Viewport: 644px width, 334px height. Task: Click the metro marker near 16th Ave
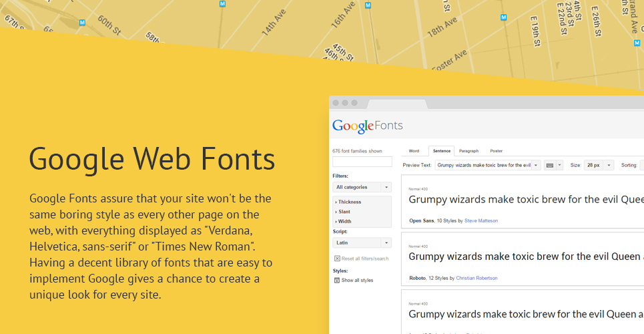pos(368,5)
